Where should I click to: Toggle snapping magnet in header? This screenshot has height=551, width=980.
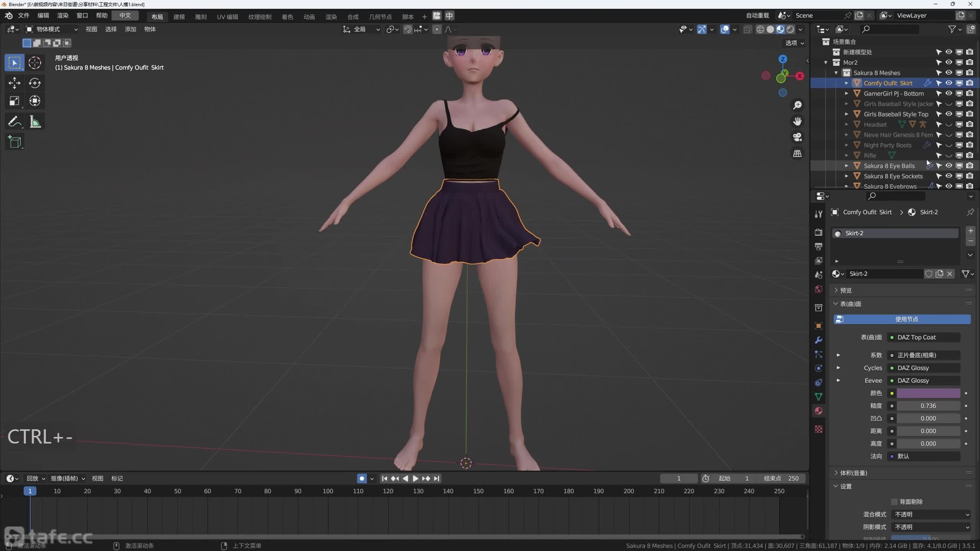point(408,29)
